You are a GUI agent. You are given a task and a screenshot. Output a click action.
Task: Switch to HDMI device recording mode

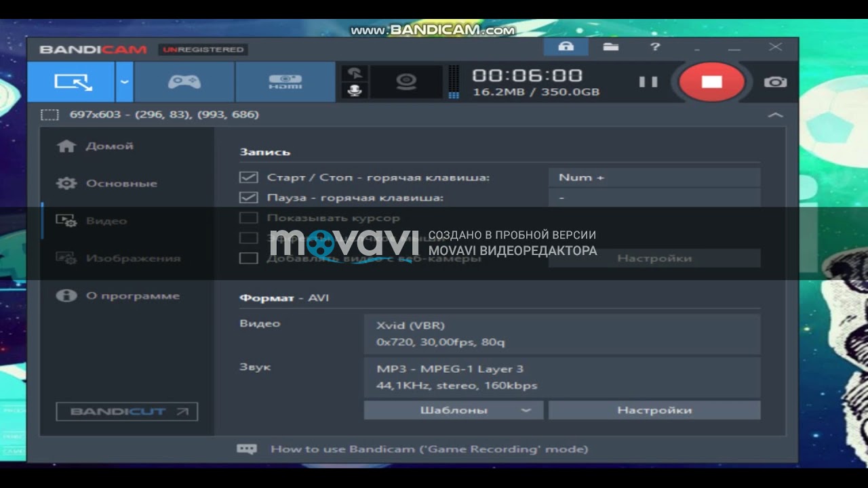[285, 82]
